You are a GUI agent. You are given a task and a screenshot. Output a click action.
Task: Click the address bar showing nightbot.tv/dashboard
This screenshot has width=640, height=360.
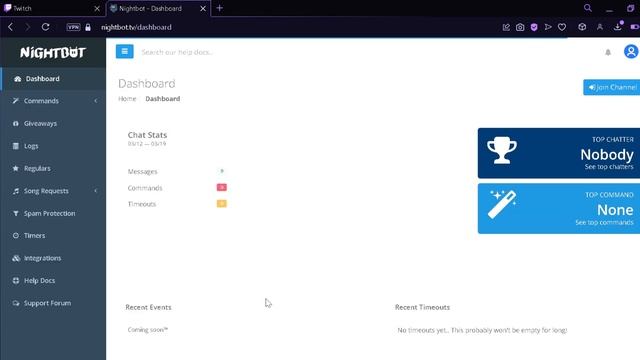coord(136,27)
